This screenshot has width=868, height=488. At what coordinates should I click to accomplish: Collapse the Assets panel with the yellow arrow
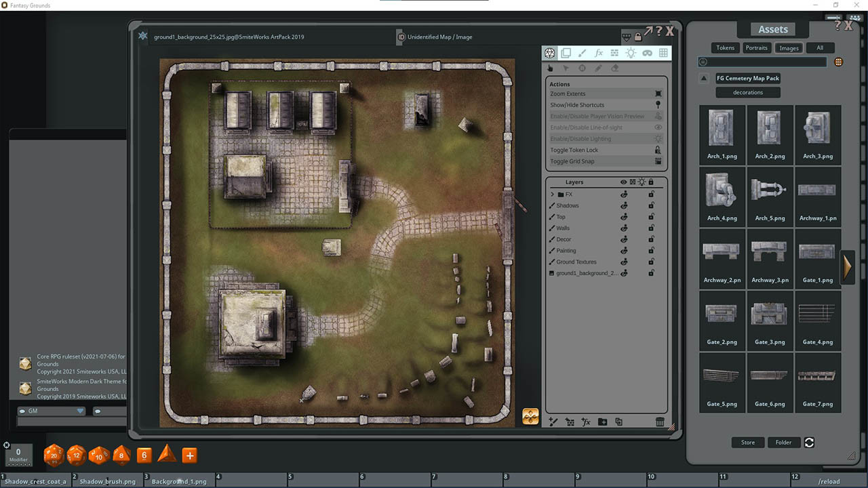click(x=847, y=267)
